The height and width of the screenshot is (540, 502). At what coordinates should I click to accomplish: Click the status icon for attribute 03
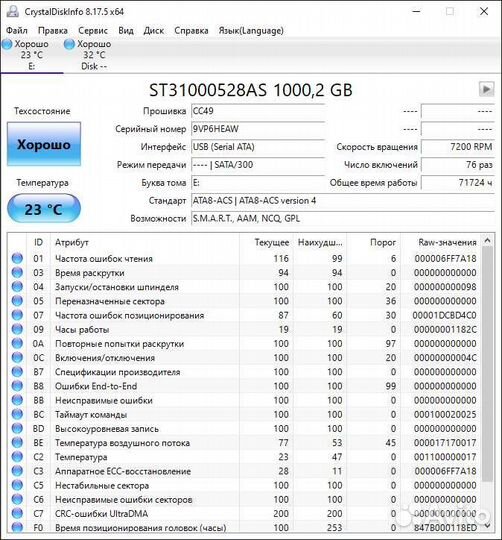pyautogui.click(x=17, y=272)
